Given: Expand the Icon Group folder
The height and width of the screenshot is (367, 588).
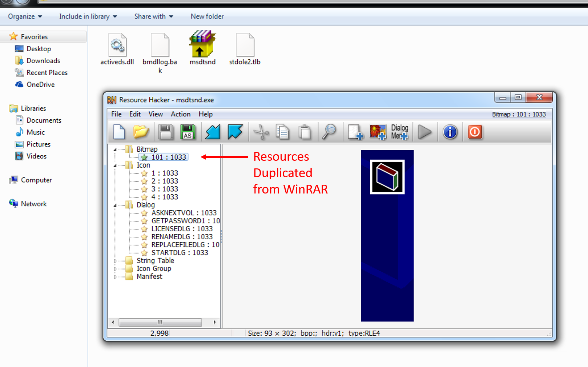Looking at the screenshot, I should point(115,269).
